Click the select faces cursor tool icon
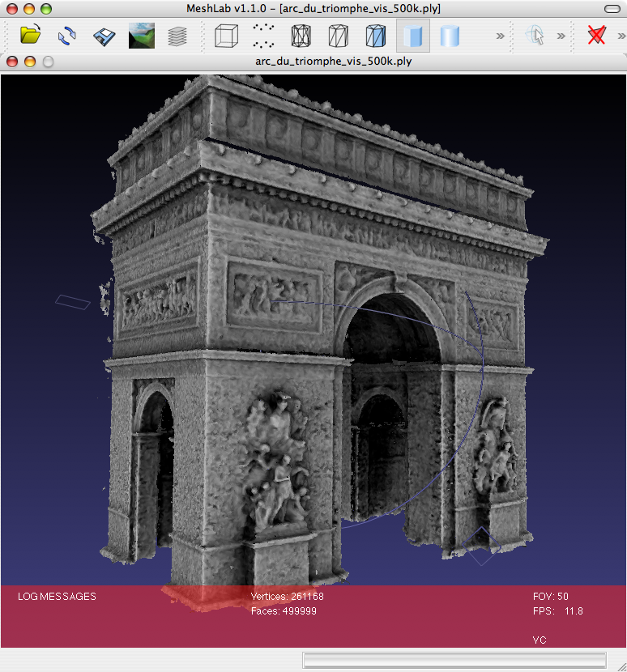 click(535, 36)
